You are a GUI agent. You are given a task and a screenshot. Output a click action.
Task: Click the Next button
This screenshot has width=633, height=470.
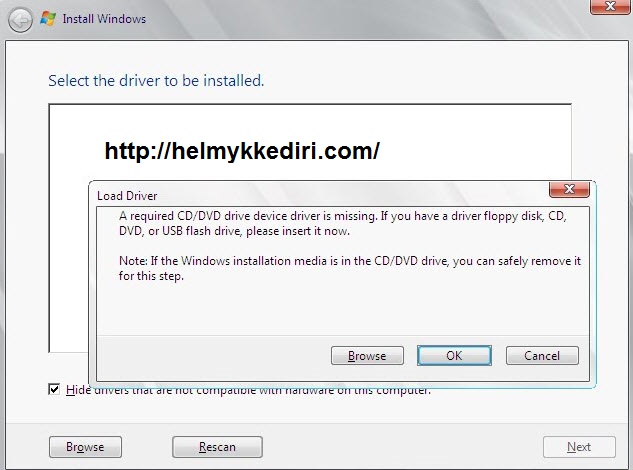click(579, 447)
